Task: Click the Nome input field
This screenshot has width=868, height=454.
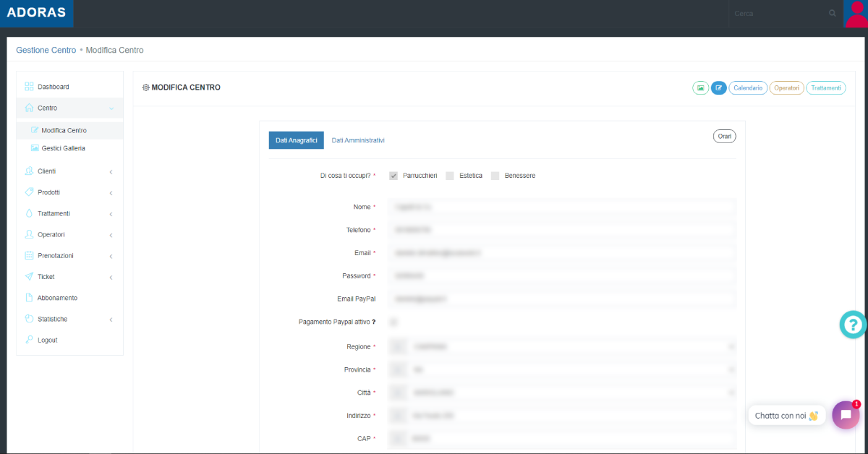Action: [x=562, y=207]
